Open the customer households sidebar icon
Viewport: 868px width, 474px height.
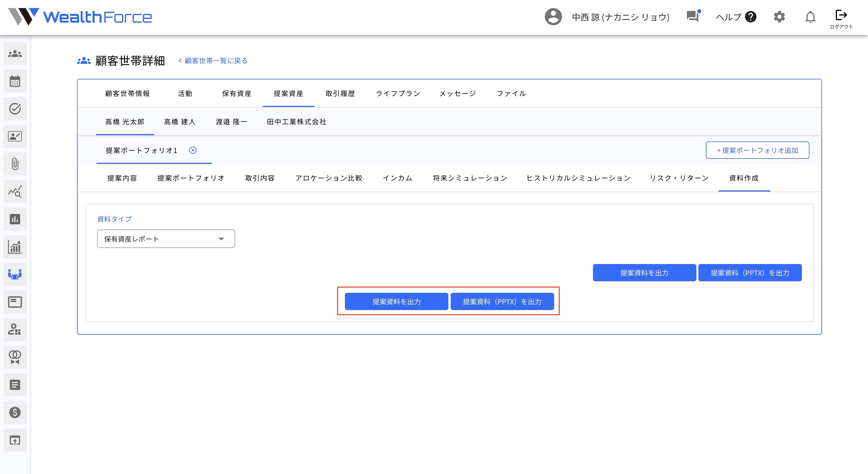15,53
